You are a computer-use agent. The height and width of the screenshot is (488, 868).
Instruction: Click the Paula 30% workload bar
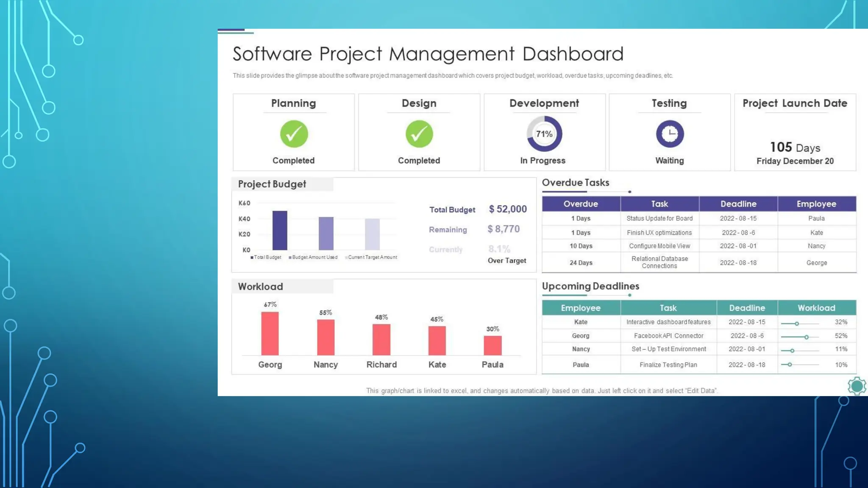pos(492,345)
